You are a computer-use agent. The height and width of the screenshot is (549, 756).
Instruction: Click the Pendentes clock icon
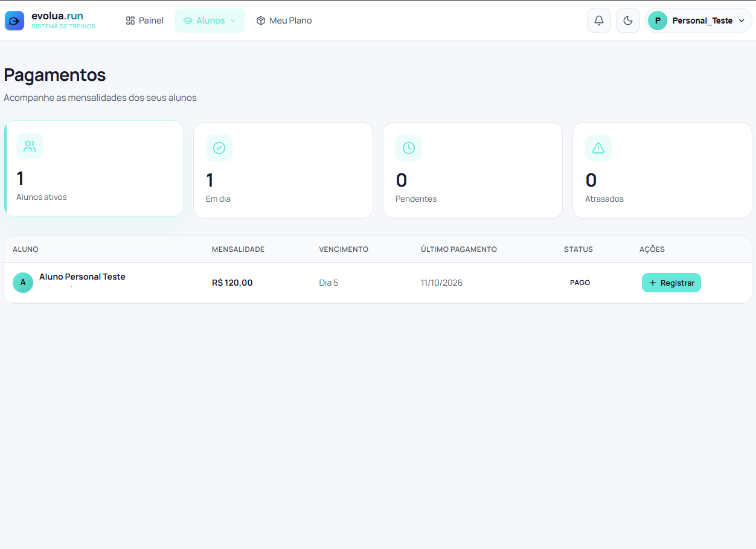409,148
